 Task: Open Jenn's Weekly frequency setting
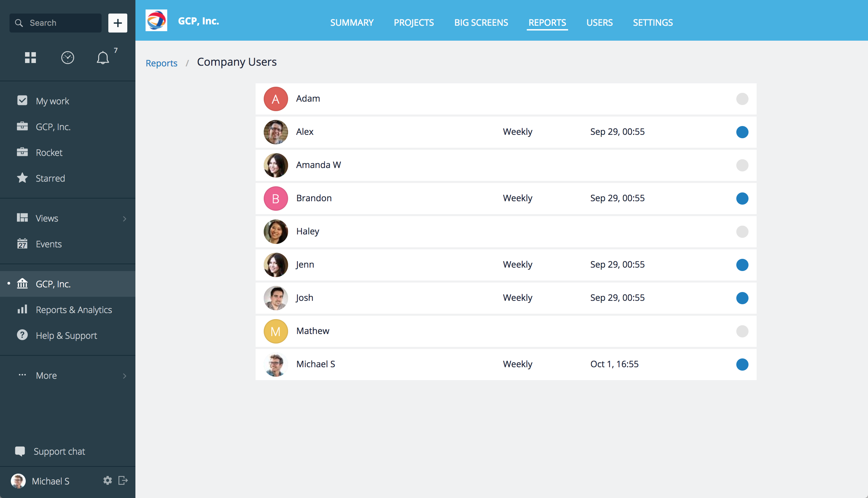point(517,264)
